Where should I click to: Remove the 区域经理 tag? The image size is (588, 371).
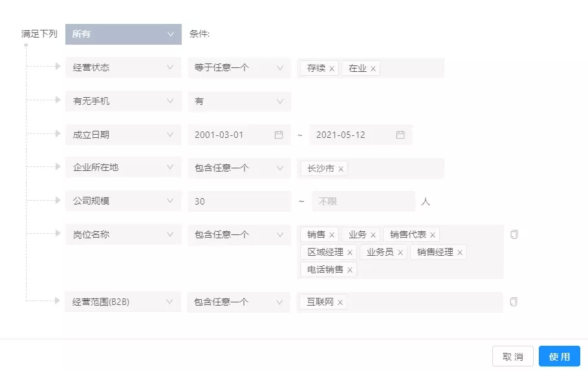pyautogui.click(x=349, y=253)
